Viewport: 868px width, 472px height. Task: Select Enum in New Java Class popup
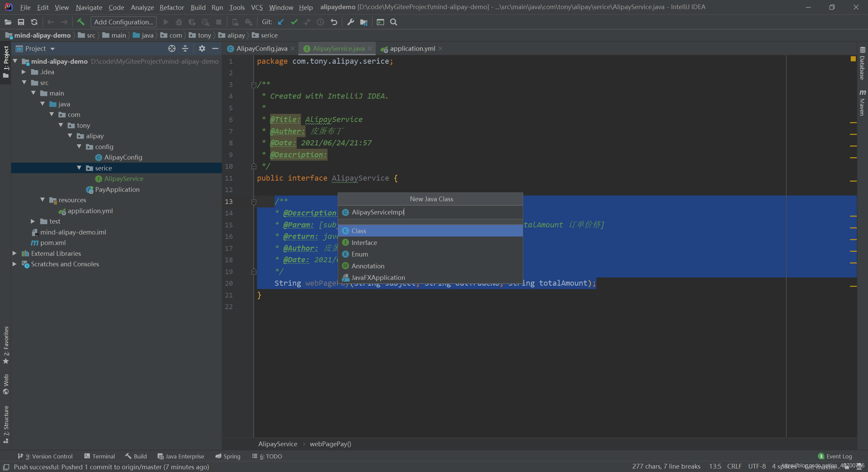[x=430, y=254]
